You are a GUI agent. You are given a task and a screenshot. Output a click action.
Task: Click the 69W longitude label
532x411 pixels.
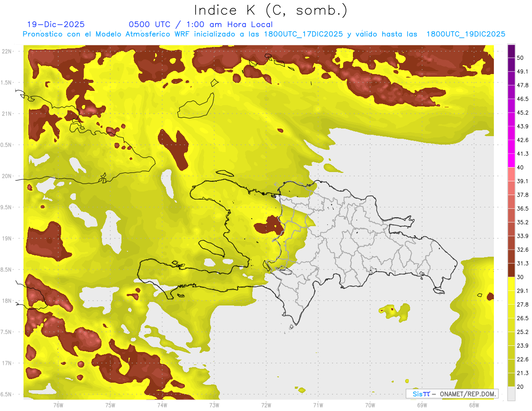(x=422, y=405)
